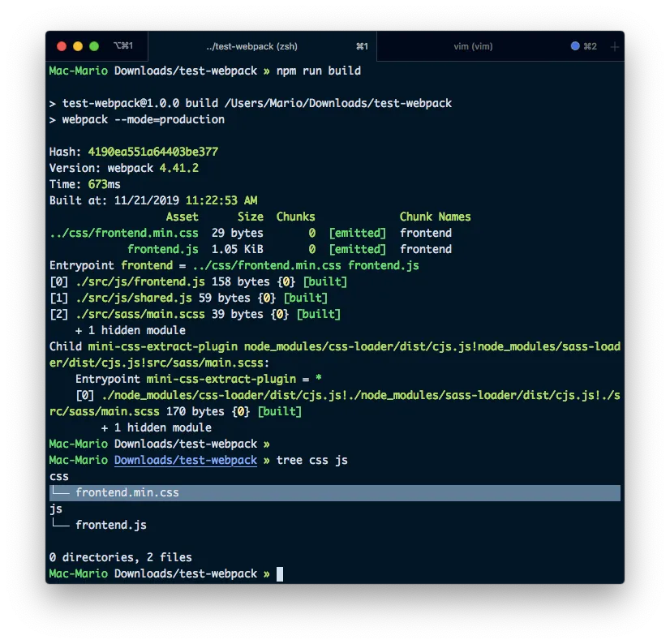Click the ../css/frontend.min.css asset name

click(124, 234)
